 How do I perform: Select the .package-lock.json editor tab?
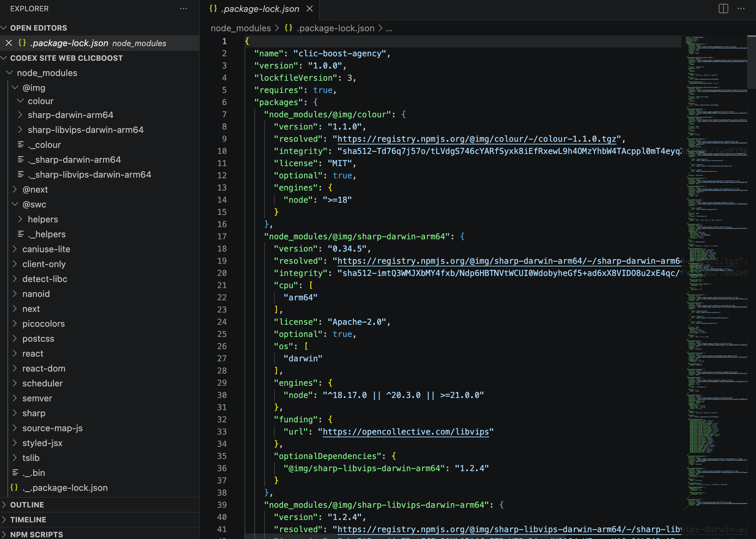point(260,9)
